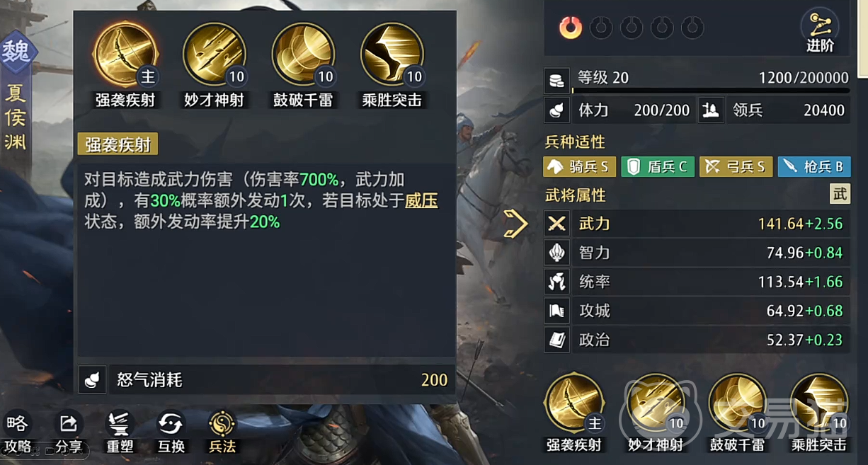This screenshot has width=868, height=465.
Task: Open the 攻略 strategy guide icon
Action: (x=17, y=432)
